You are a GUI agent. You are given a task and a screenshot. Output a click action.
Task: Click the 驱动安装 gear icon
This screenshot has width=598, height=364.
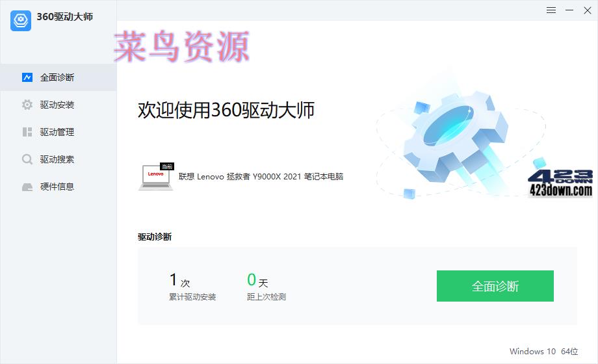pyautogui.click(x=27, y=105)
